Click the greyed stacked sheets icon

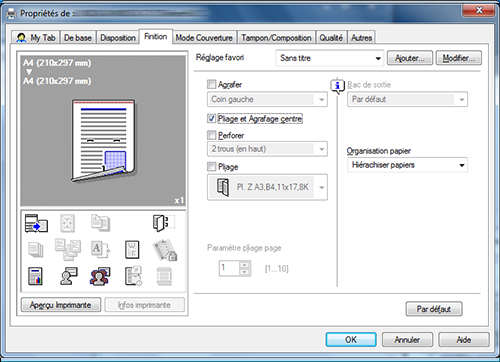pyautogui.click(x=35, y=250)
